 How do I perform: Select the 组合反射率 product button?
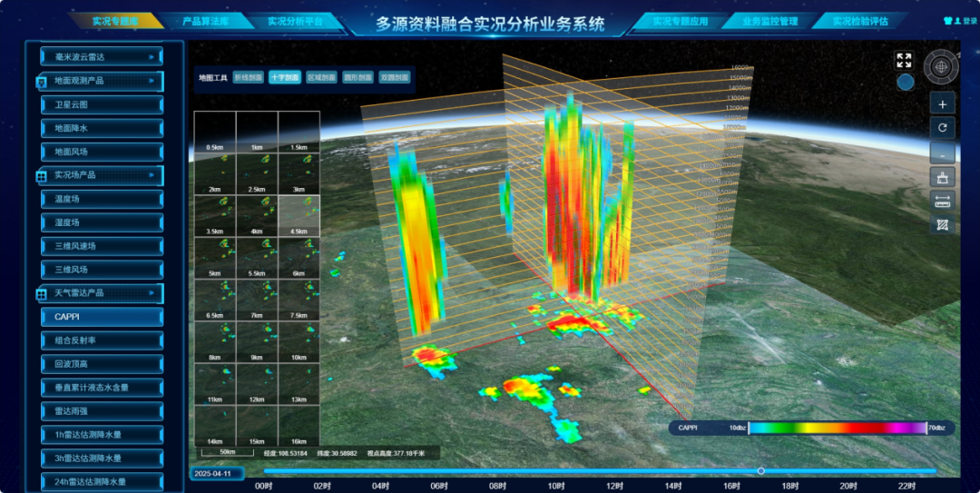tap(102, 340)
